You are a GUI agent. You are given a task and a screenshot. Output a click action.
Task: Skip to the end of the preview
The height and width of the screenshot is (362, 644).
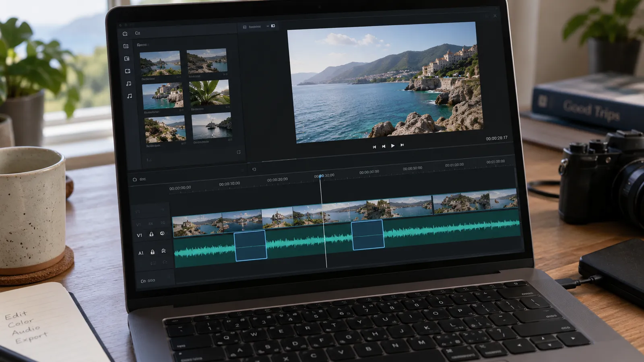(402, 145)
